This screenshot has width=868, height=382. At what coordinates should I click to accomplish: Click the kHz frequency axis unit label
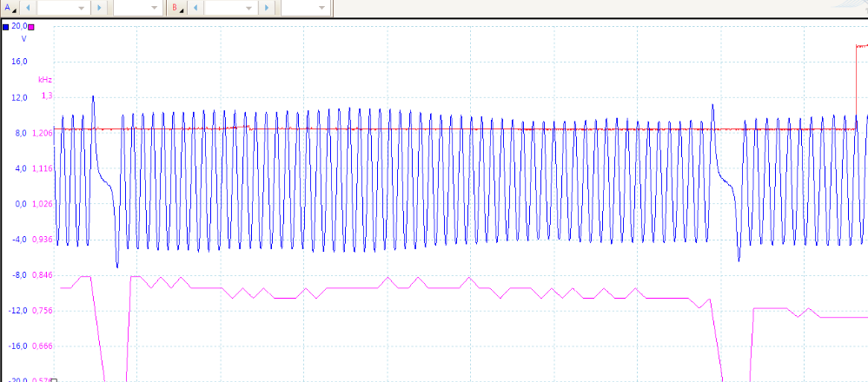coord(44,80)
